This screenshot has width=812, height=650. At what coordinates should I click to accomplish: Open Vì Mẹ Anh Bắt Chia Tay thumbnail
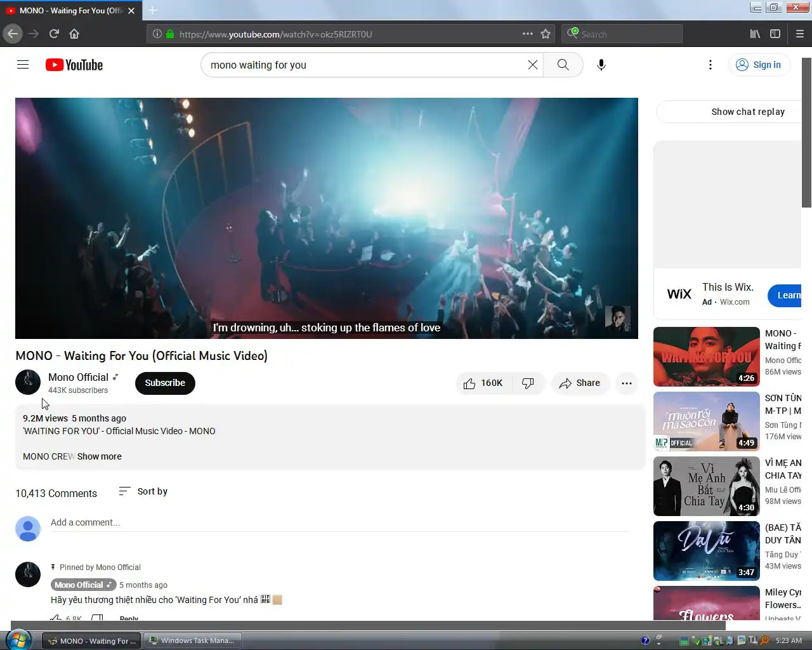pyautogui.click(x=707, y=486)
